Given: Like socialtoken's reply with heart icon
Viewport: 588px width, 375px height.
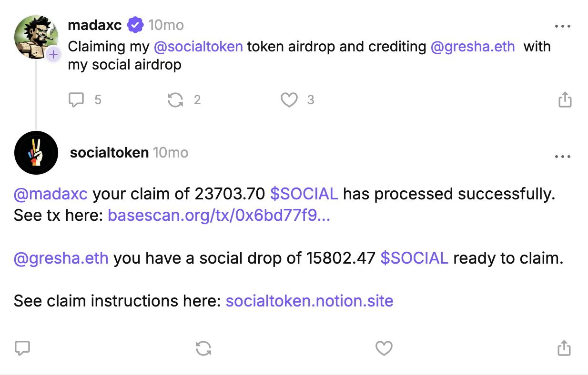Looking at the screenshot, I should click(x=384, y=348).
